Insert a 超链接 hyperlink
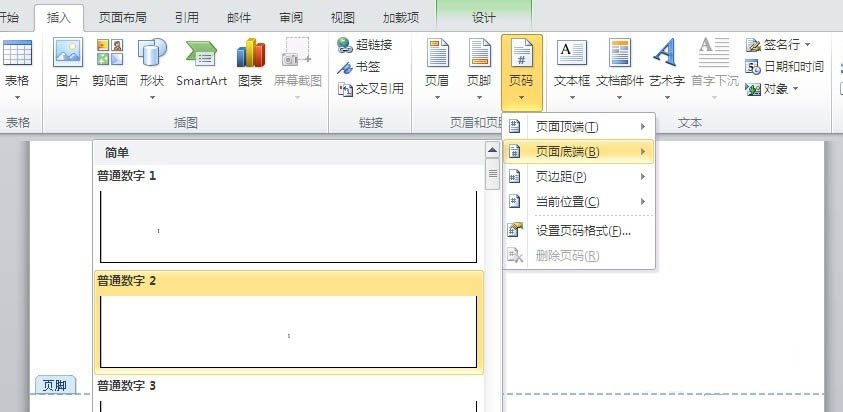Screen dimensions: 843x412 click(365, 45)
